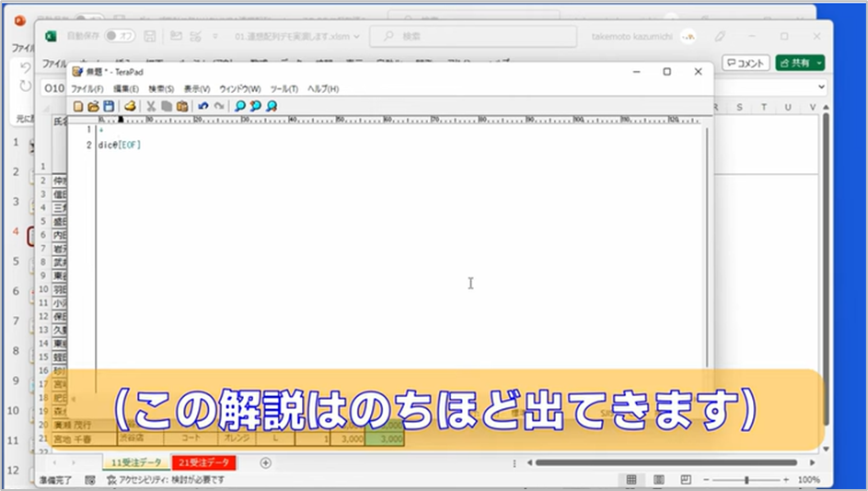
Task: Toggle the Excel 自動保存 AutoSave switch
Action: 120,36
